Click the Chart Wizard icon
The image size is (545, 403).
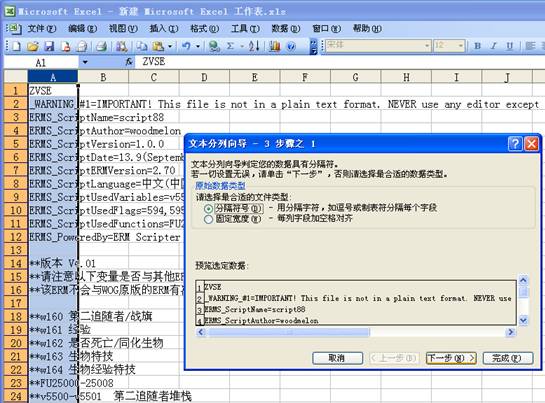click(275, 46)
